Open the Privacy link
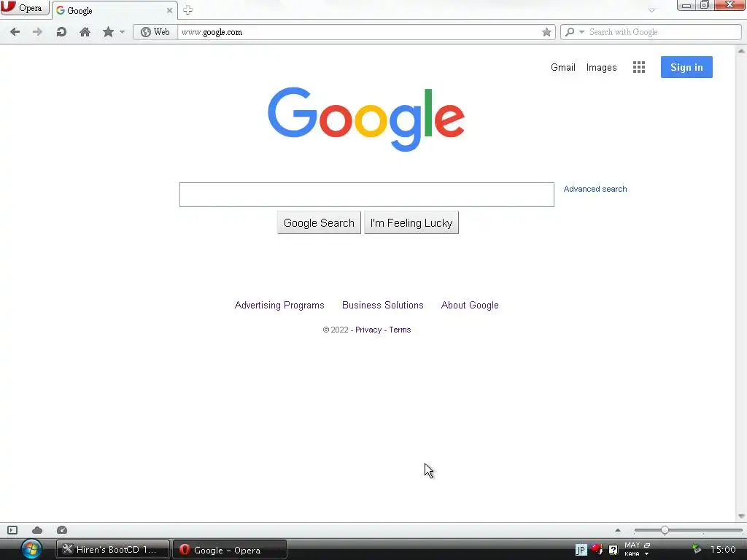The image size is (747, 560). [x=368, y=330]
